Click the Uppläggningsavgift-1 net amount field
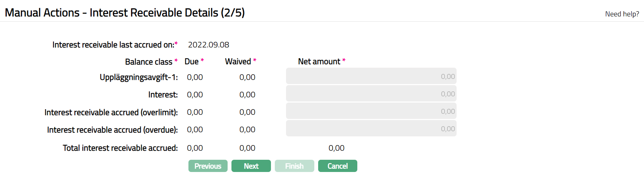This screenshot has width=644, height=180. click(x=371, y=76)
